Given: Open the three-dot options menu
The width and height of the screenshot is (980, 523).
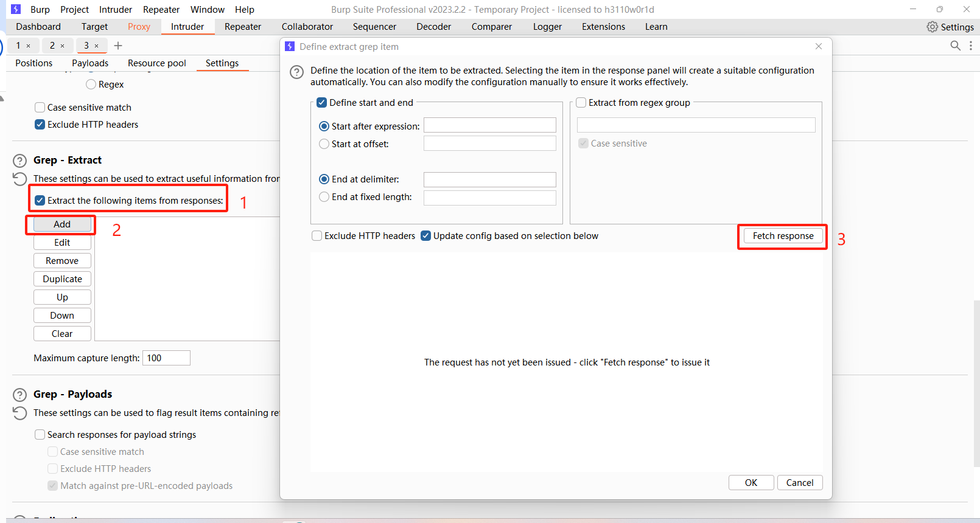Looking at the screenshot, I should (x=971, y=46).
